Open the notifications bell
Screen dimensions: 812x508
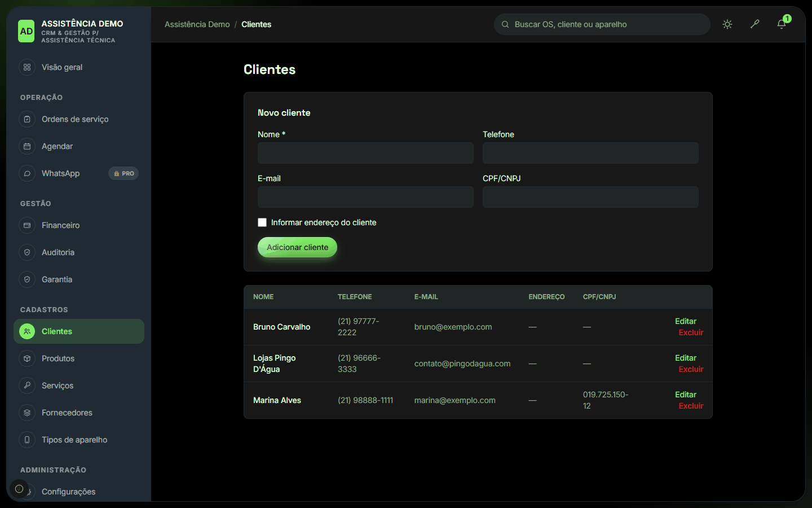coord(782,24)
